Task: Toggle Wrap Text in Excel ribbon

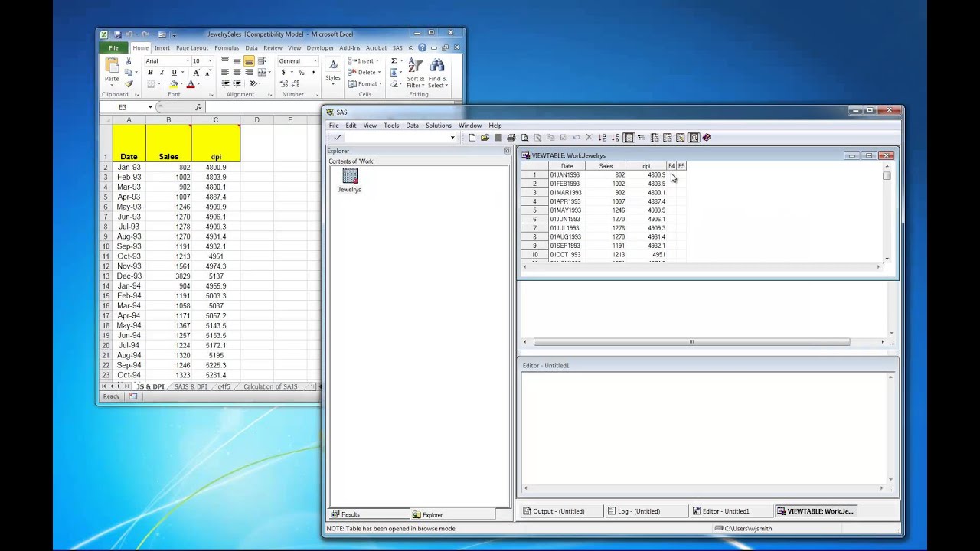Action: (x=263, y=61)
